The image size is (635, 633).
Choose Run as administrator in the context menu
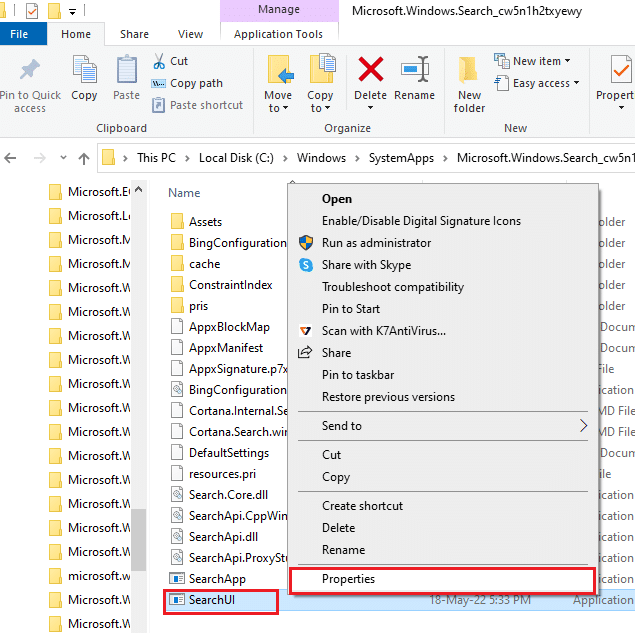tap(376, 243)
